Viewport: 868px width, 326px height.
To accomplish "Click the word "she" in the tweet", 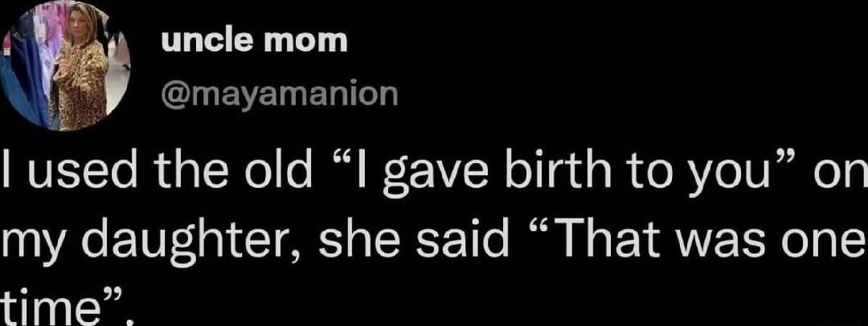I will (346, 239).
